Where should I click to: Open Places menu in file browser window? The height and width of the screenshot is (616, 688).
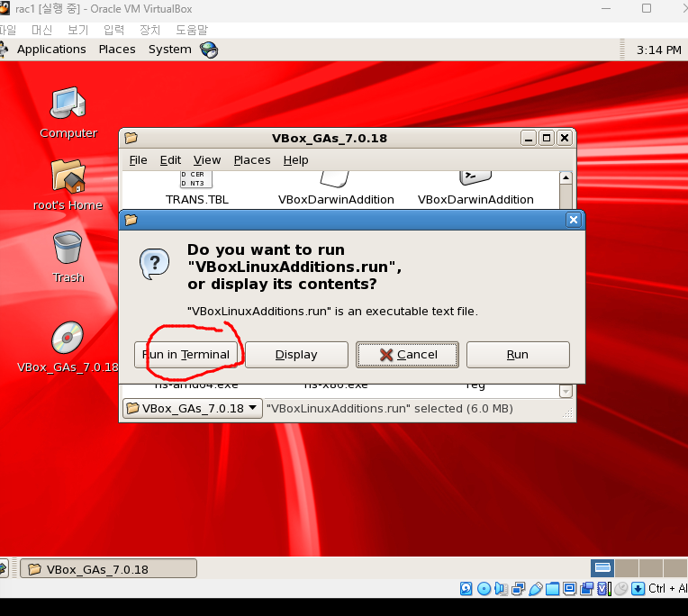tap(252, 160)
